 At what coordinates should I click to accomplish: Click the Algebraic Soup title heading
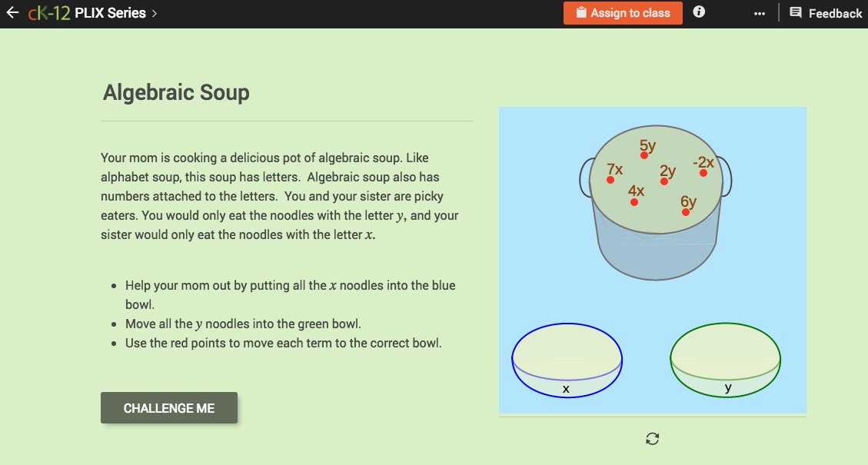click(175, 92)
